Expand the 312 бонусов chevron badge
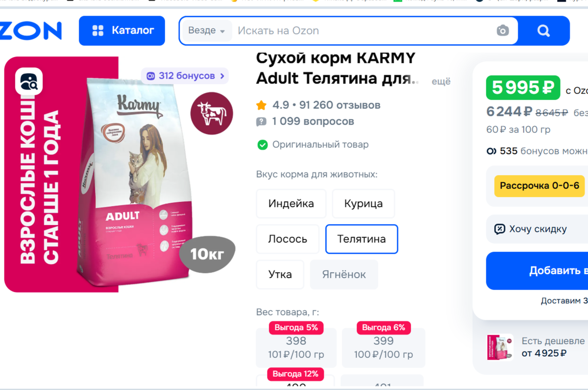The height and width of the screenshot is (390, 588). click(185, 76)
